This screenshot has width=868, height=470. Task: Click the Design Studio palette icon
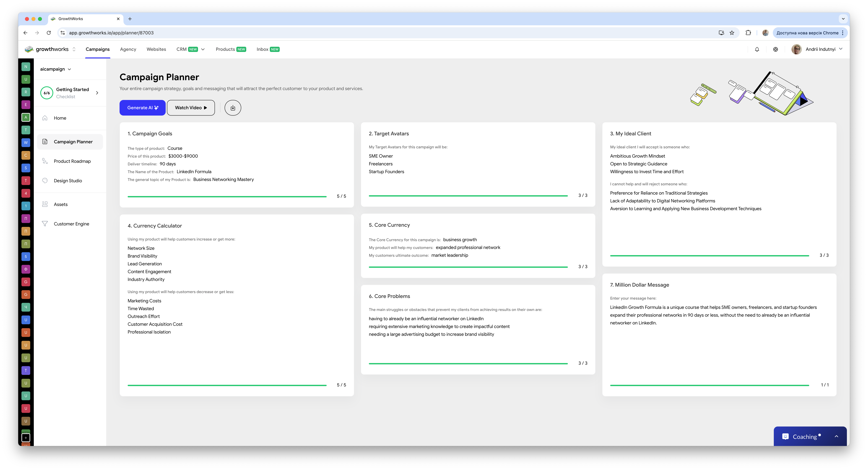(x=45, y=181)
